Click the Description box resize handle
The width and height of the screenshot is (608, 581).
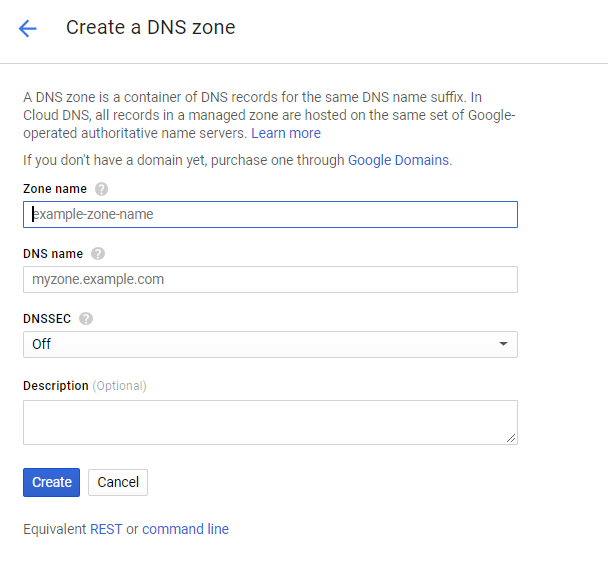click(x=511, y=438)
